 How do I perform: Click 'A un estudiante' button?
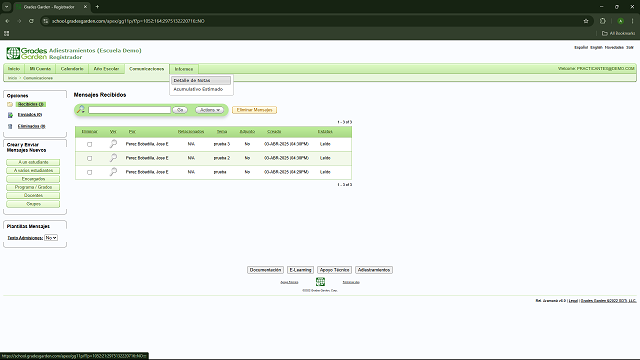33,162
